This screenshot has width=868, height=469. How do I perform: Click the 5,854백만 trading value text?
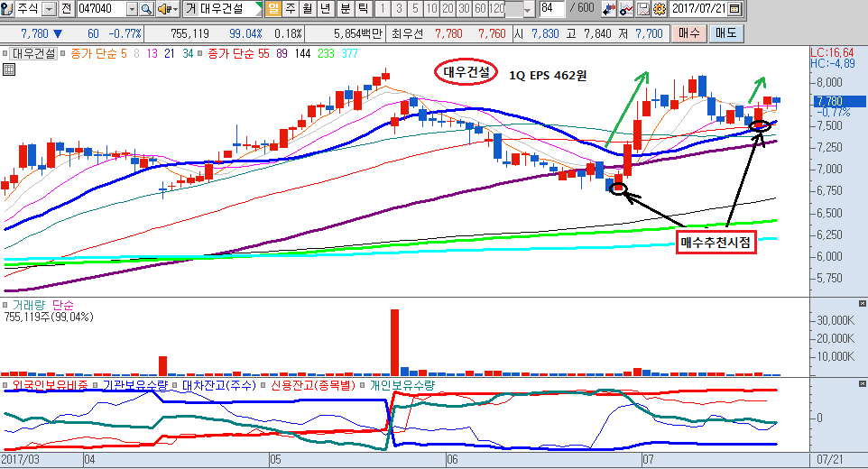[x=358, y=33]
